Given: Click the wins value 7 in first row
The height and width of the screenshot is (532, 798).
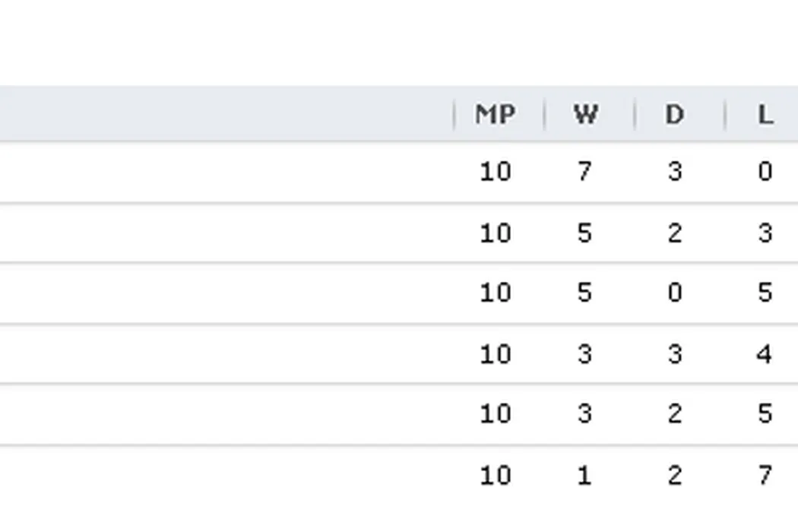Looking at the screenshot, I should pyautogui.click(x=584, y=172).
